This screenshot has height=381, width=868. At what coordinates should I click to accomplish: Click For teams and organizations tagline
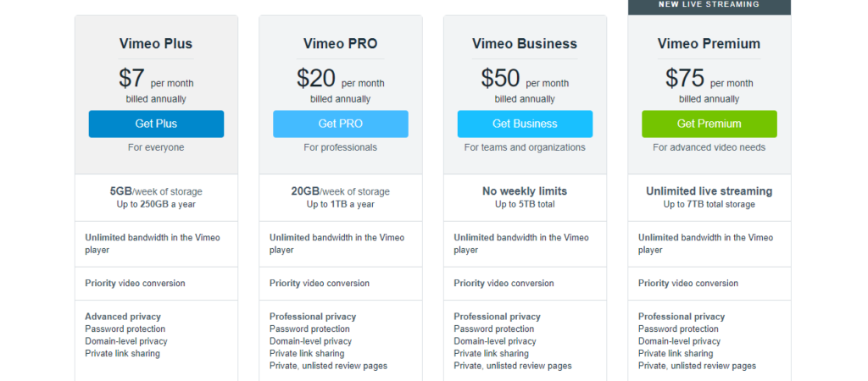click(525, 147)
